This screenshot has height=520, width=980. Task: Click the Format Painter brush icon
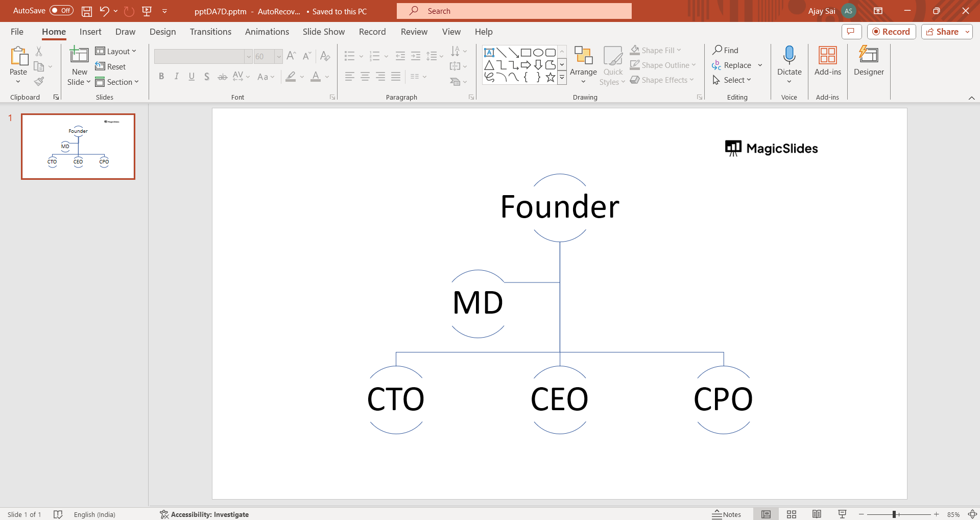pos(39,81)
